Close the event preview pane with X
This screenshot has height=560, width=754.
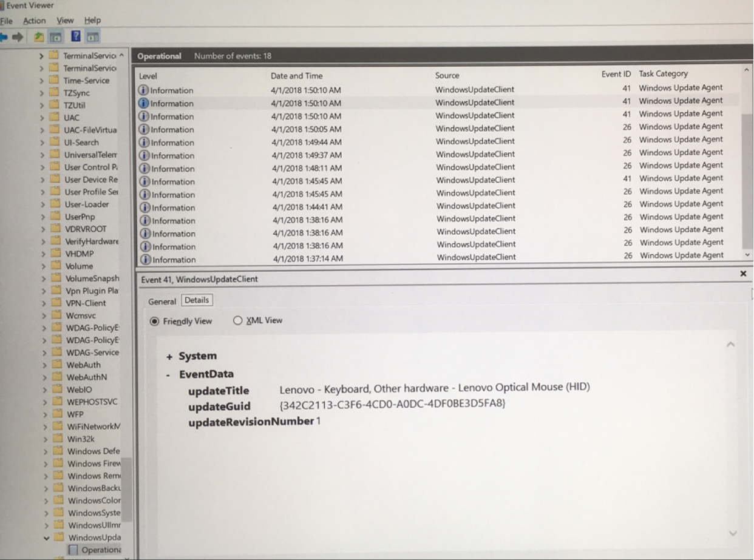click(x=744, y=274)
